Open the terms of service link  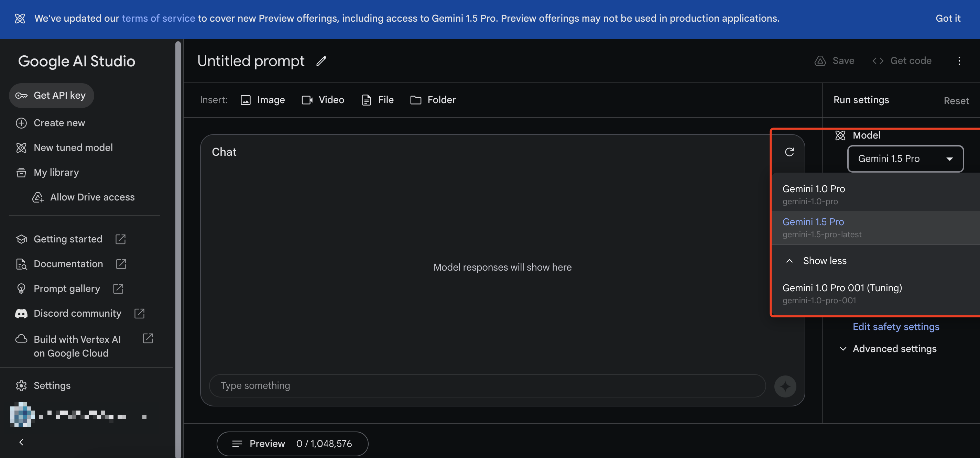(158, 18)
